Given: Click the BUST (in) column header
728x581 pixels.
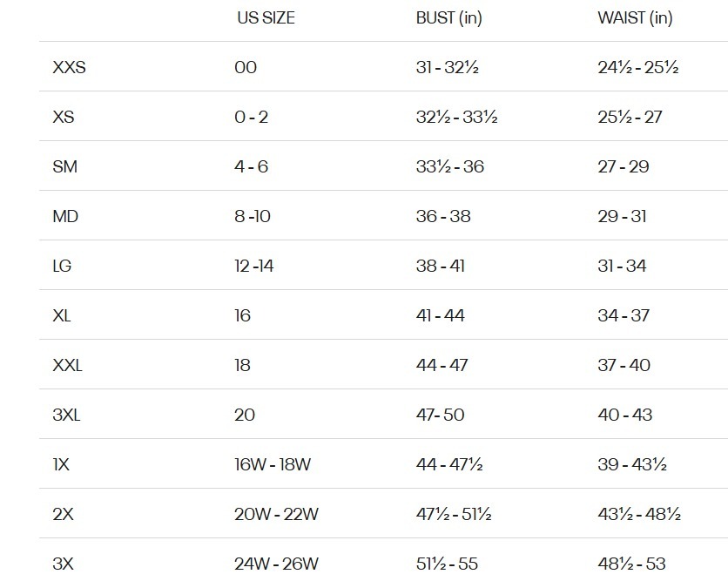Looking at the screenshot, I should coord(448,18).
